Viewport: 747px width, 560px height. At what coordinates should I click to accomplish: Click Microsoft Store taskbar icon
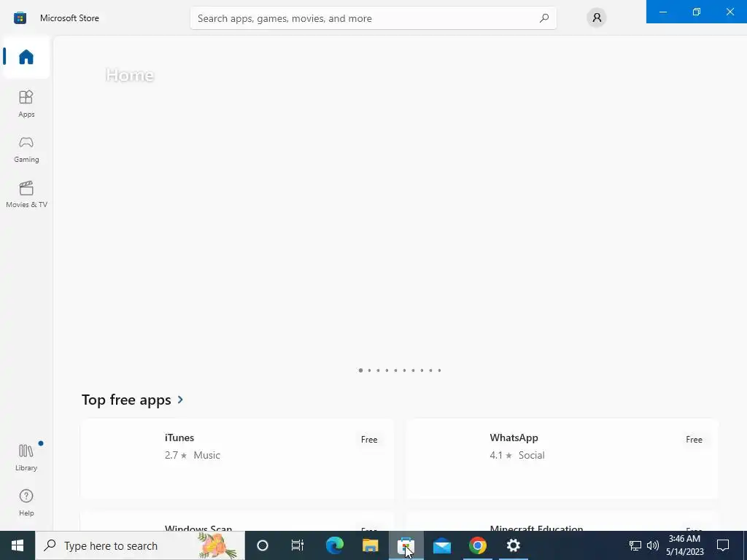pyautogui.click(x=406, y=545)
